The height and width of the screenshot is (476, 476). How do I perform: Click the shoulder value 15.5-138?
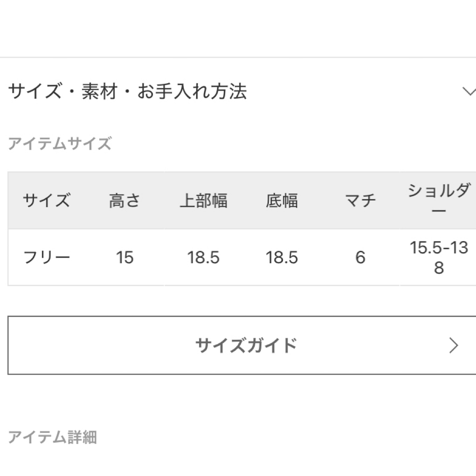(x=439, y=257)
